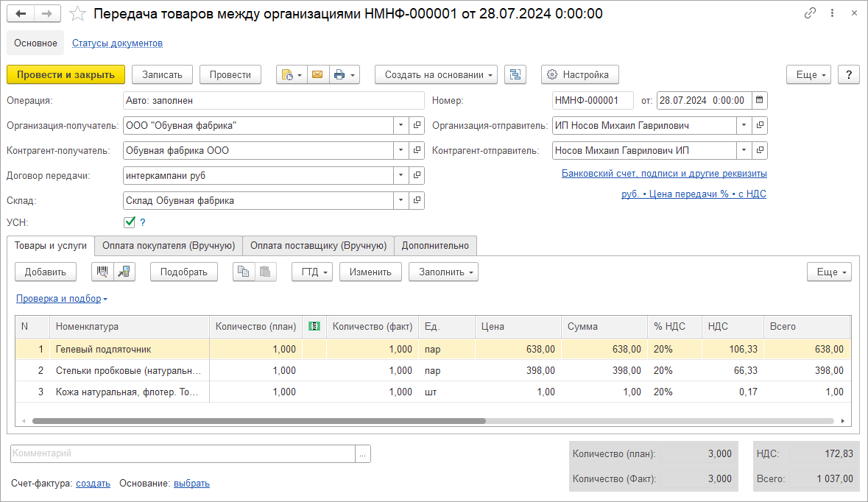This screenshot has width=868, height=502.
Task: Open the Банковский счет, подписи link
Action: pos(663,174)
